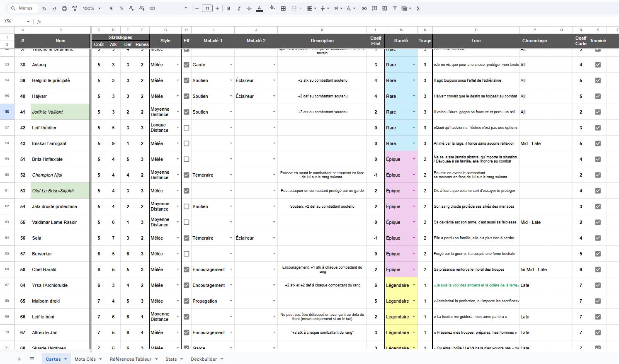Uncheck the Terminé box for Aslaug
This screenshot has width=619, height=364.
(598, 65)
